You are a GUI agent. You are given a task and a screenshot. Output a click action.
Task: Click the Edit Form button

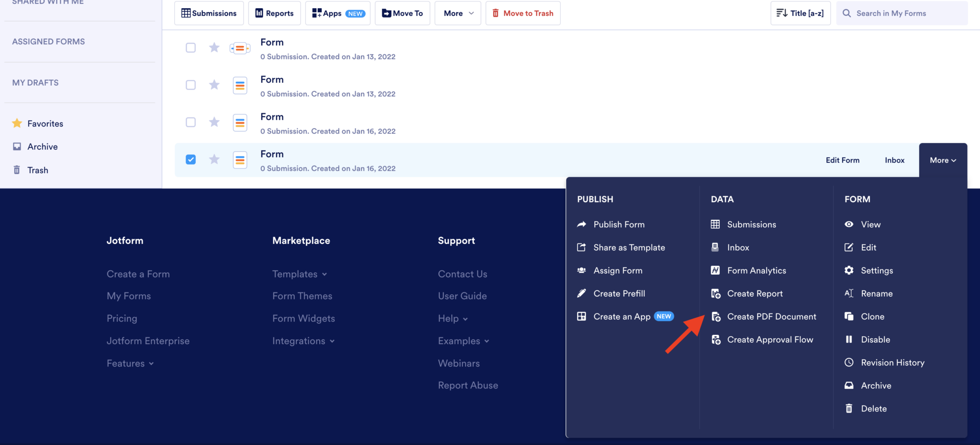[842, 160]
